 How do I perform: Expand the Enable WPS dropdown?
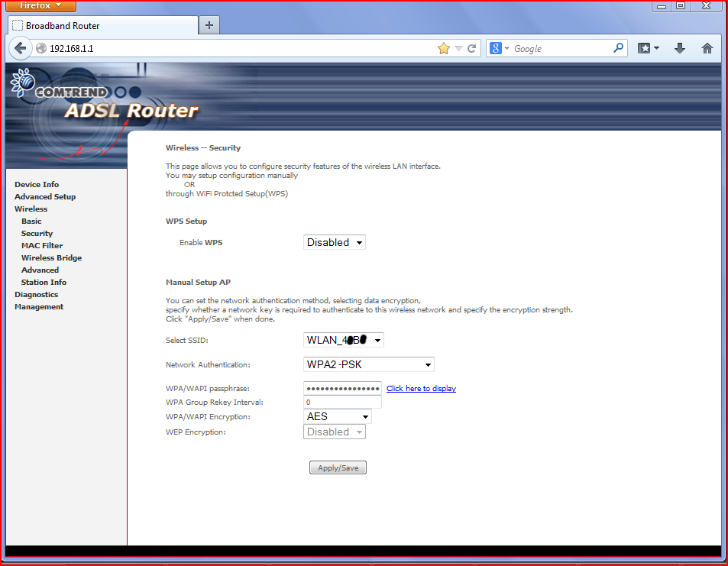(335, 242)
